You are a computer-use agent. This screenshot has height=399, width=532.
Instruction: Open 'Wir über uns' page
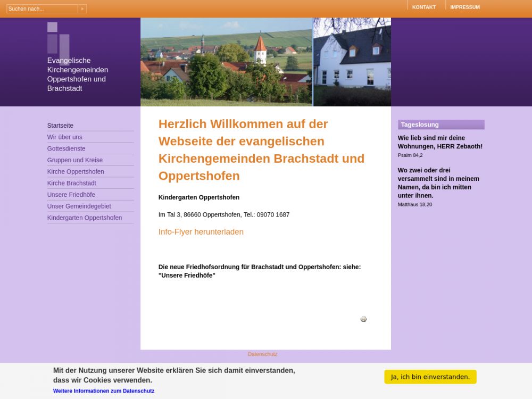click(64, 137)
